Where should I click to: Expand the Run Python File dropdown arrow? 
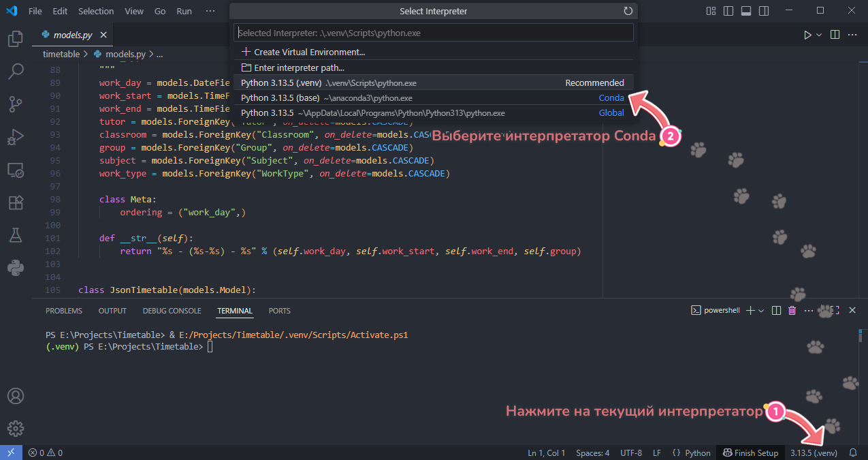pos(819,35)
